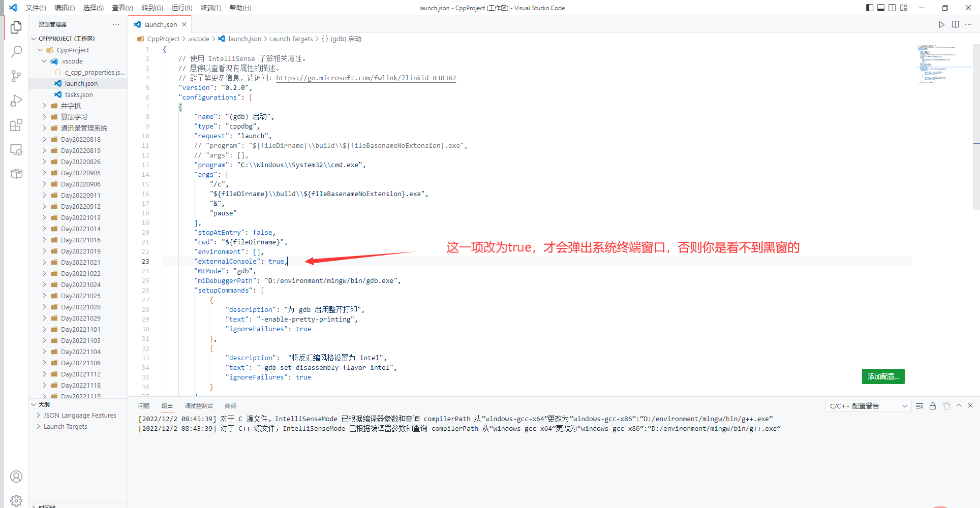Expand the Day20220818 folder
The image size is (980, 508).
tap(78, 139)
